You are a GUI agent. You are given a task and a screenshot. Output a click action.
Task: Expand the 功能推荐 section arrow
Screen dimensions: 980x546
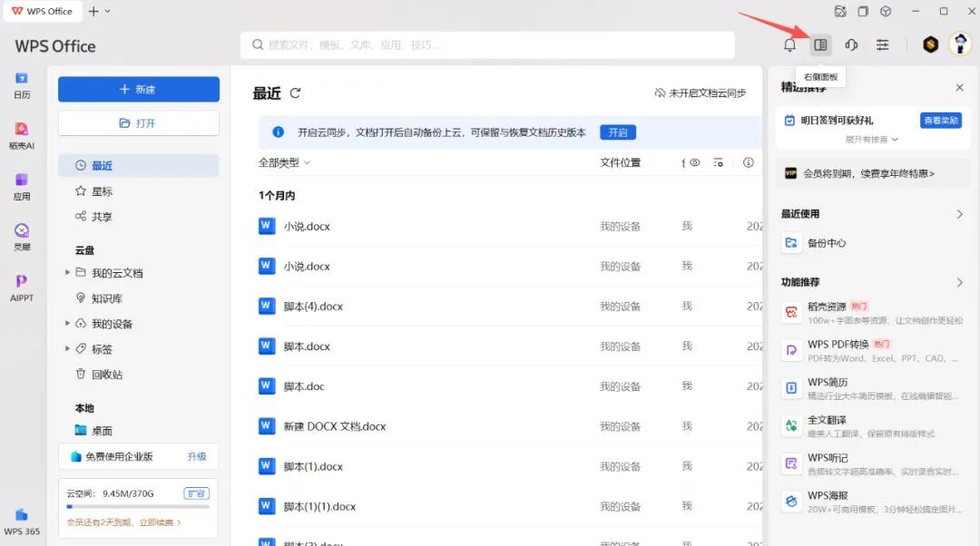coord(959,282)
